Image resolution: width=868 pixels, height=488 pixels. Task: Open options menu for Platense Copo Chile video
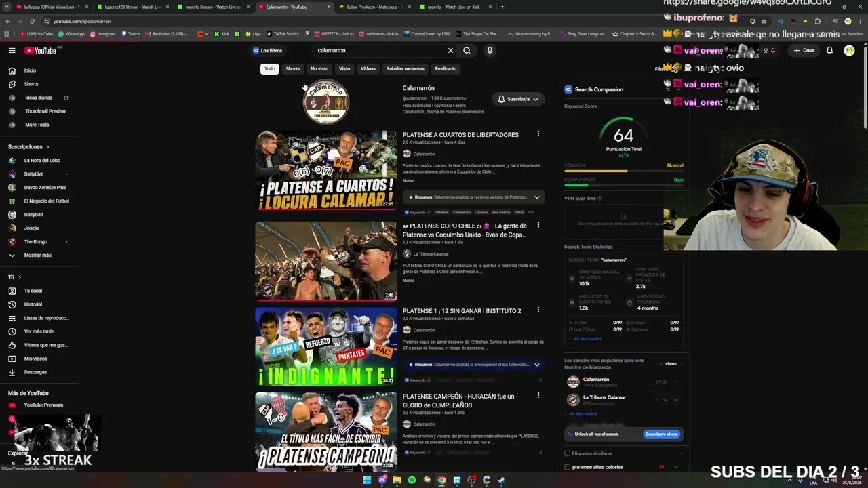coord(538,226)
